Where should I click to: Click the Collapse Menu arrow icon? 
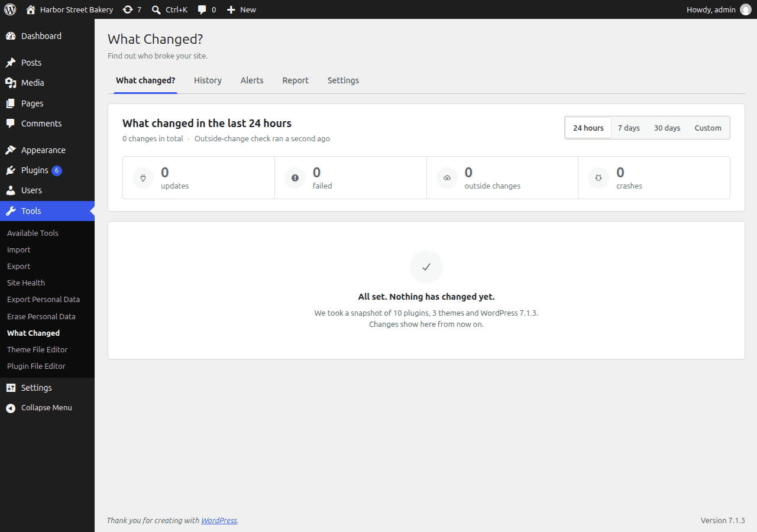click(11, 408)
